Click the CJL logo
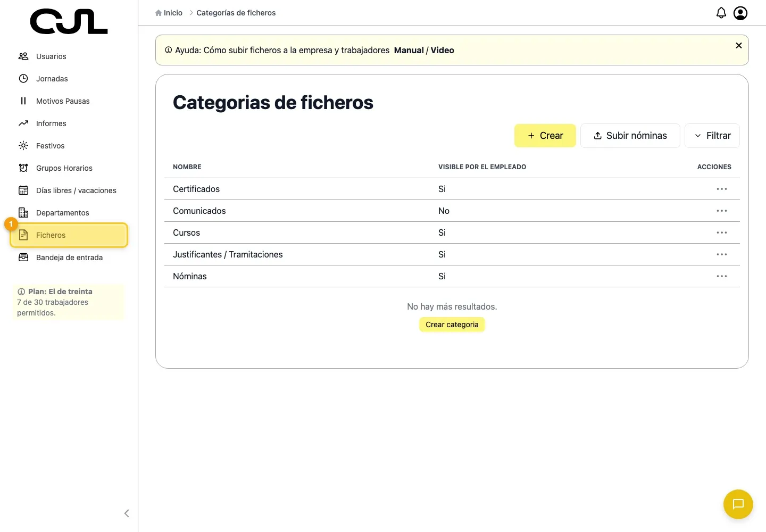The height and width of the screenshot is (532, 766). pyautogui.click(x=69, y=22)
